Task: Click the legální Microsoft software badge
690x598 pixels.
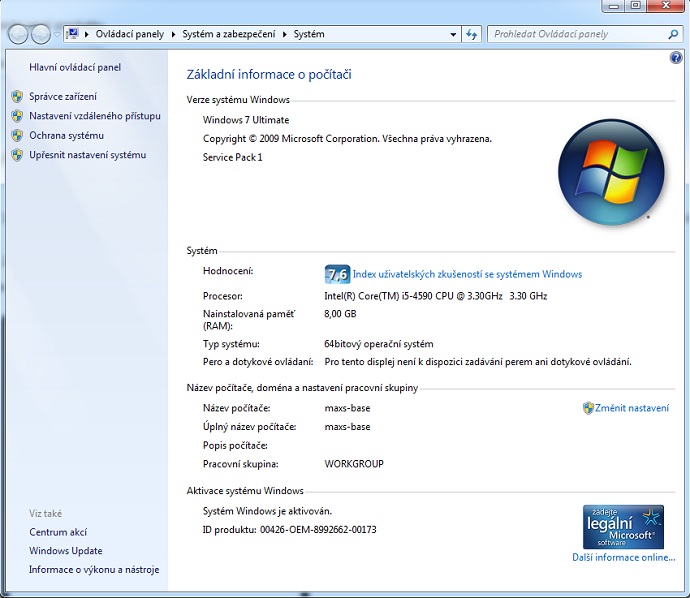Action: [x=623, y=527]
